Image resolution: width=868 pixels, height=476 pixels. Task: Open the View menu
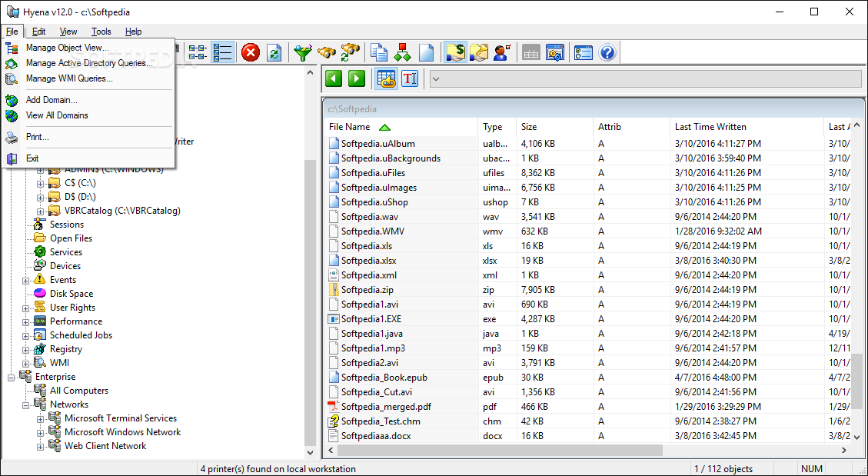[x=68, y=32]
